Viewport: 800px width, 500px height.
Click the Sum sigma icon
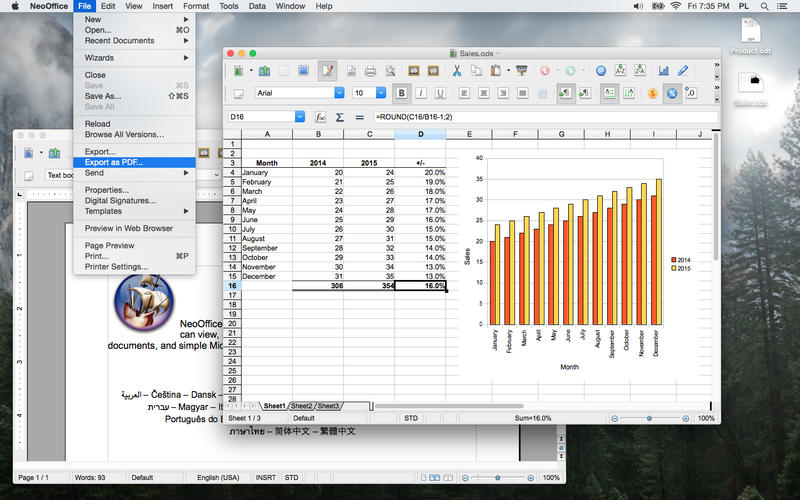click(339, 117)
